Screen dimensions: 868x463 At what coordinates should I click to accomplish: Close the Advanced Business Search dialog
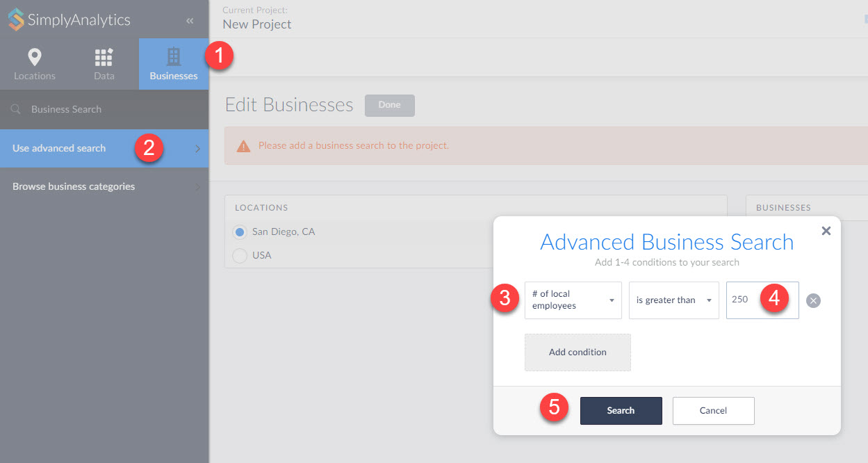826,231
